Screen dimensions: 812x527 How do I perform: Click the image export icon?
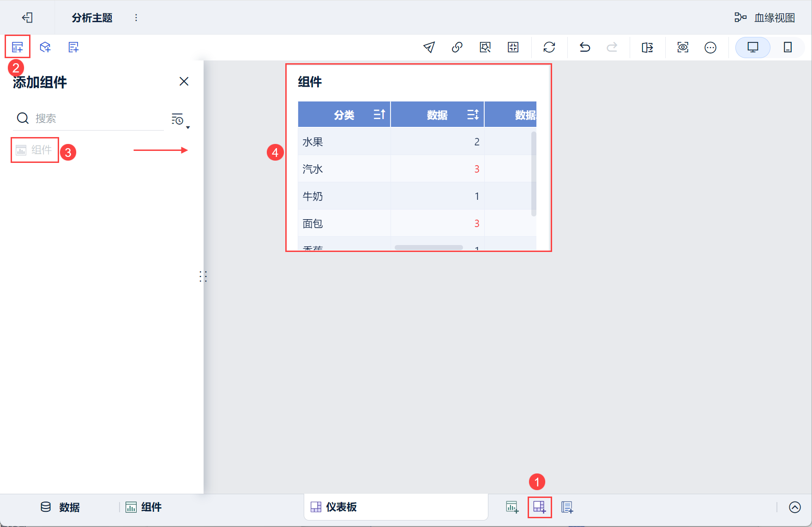pos(485,47)
